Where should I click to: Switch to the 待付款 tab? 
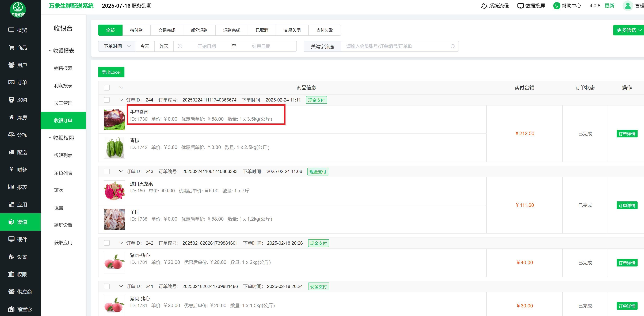[136, 30]
